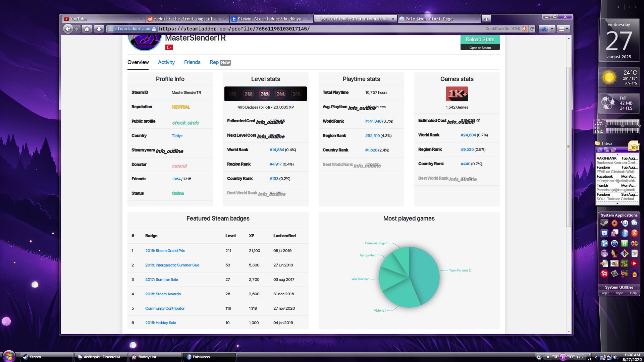The height and width of the screenshot is (362, 644).
Task: Open the Türkiye country link
Action: point(177,136)
